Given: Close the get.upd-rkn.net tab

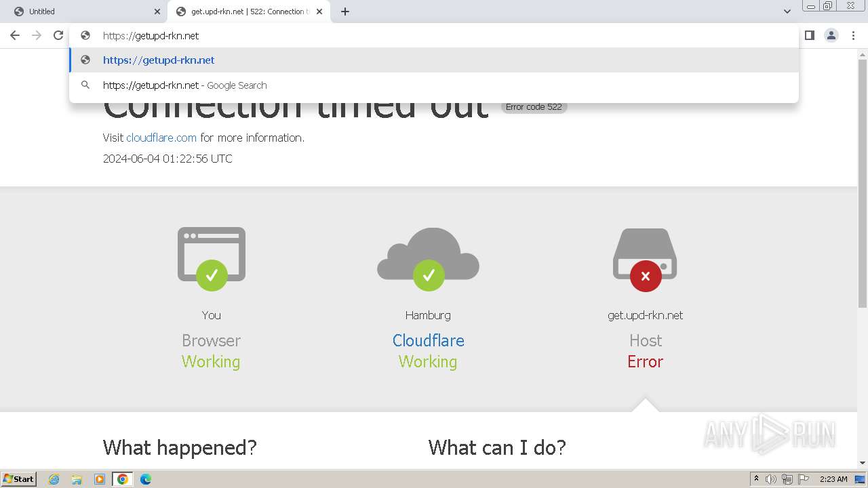Looking at the screenshot, I should coord(319,12).
